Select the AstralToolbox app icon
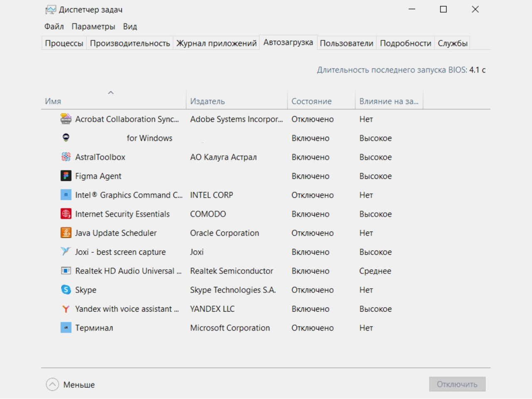This screenshot has width=532, height=399. coord(66,157)
